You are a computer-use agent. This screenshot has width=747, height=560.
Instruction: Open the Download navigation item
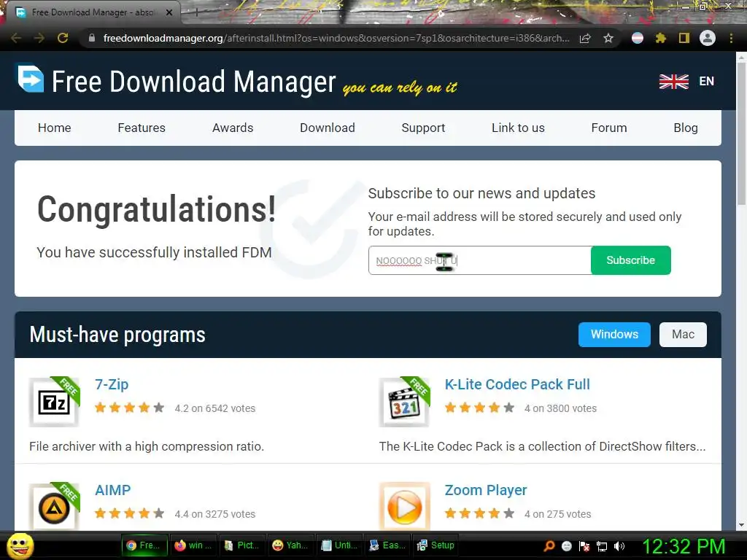pos(328,128)
